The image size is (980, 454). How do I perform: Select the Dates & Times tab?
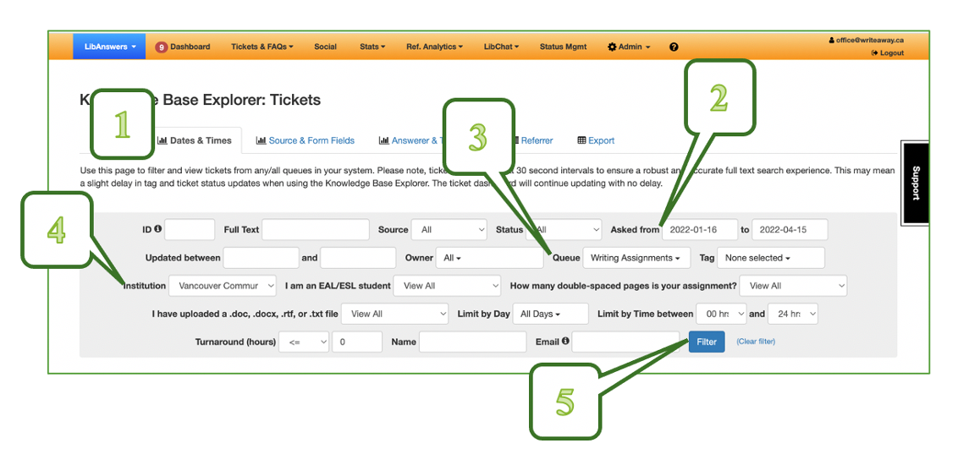click(195, 140)
